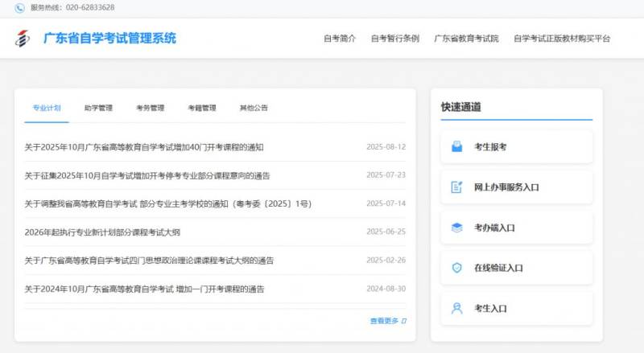Click the 考办端入口 stack icon
644x353 pixels.
pos(456,228)
